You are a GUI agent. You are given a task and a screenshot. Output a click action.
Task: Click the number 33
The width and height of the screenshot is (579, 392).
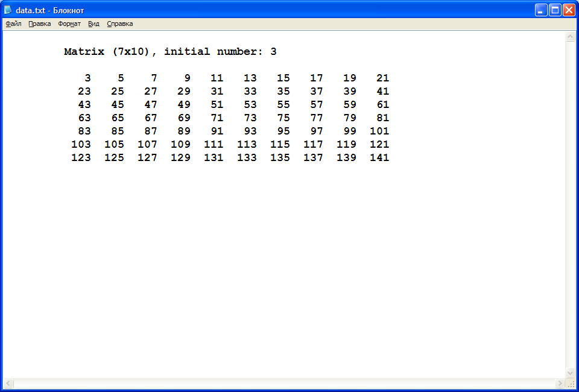click(250, 92)
